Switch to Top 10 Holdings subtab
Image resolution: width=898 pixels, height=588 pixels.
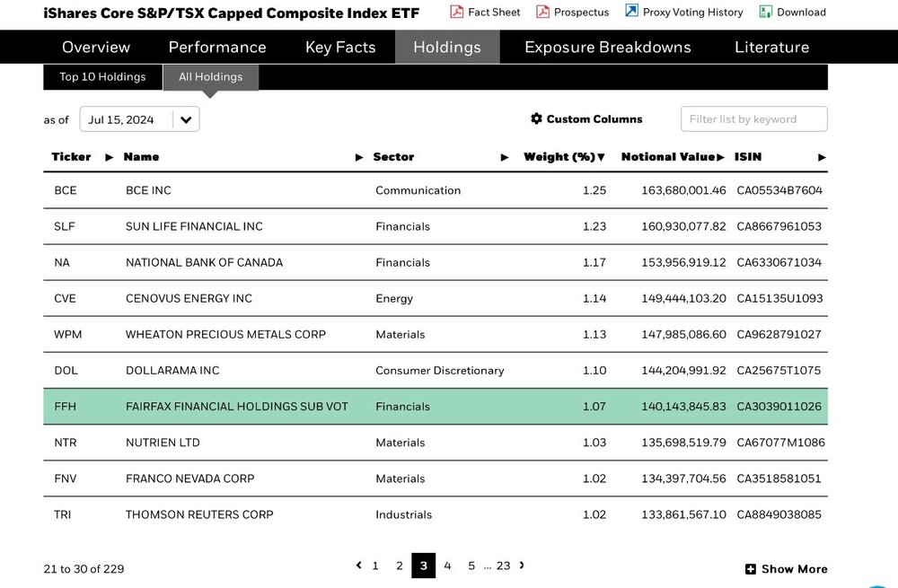click(x=103, y=76)
